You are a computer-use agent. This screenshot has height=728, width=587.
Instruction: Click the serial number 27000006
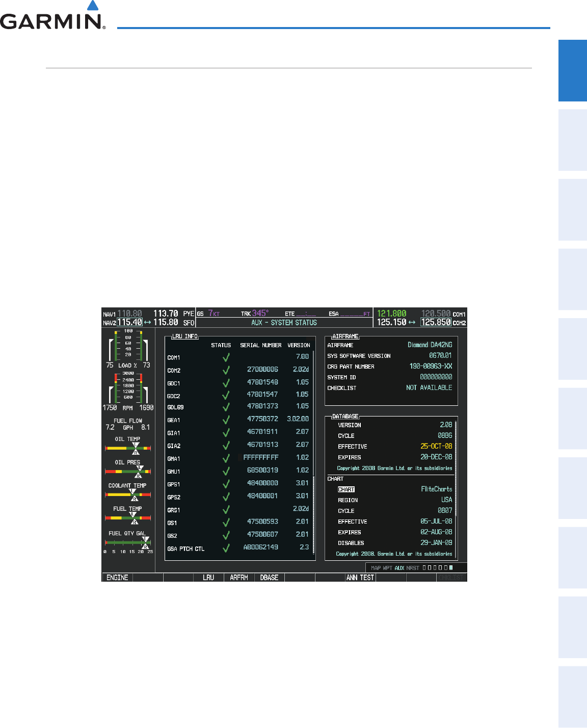click(262, 370)
